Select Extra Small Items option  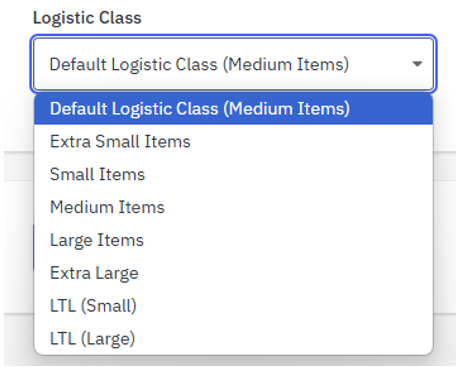coord(233,141)
